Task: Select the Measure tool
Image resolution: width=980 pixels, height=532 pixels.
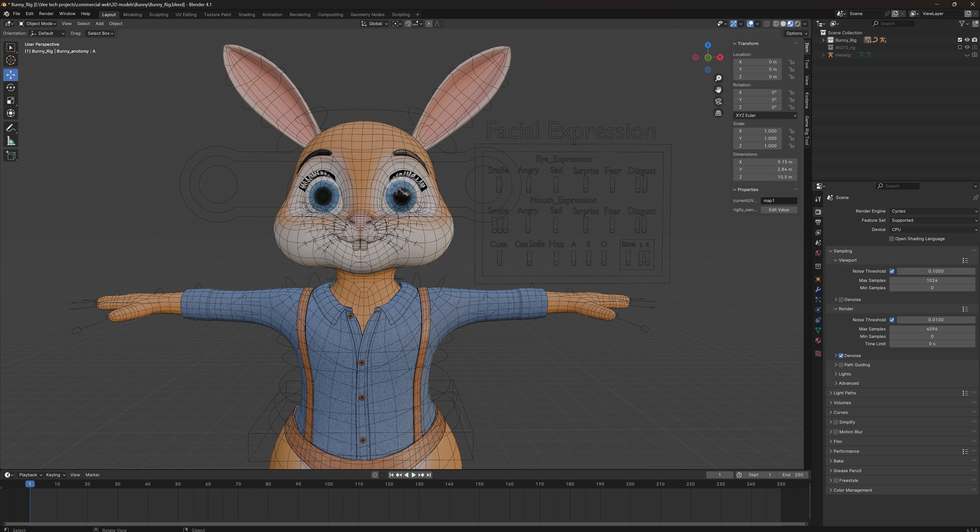Action: 11,141
